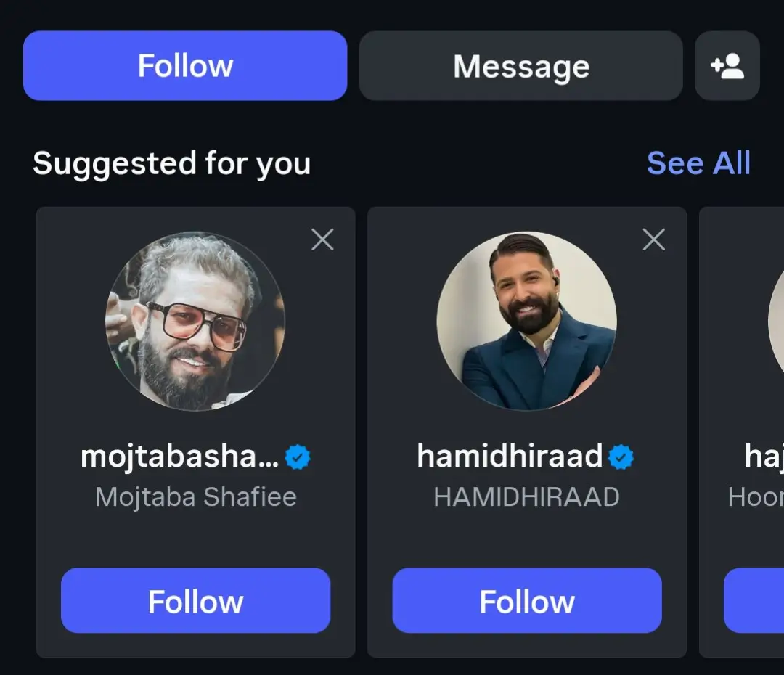Open the See All suggestions link
The image size is (784, 675).
tap(698, 163)
